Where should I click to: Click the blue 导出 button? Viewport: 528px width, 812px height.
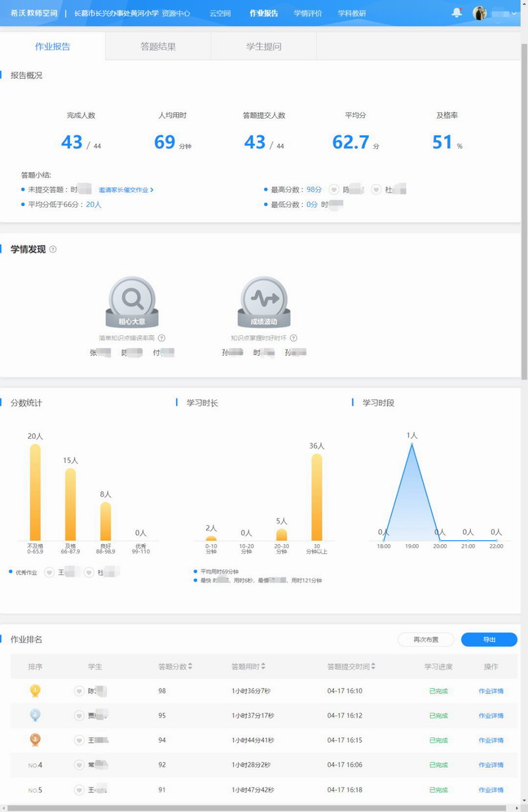point(488,639)
